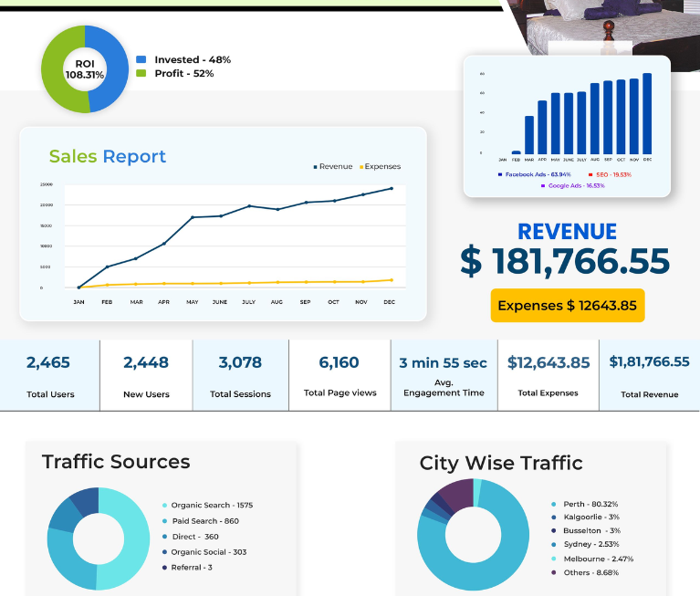Click the Others - 8.68% legend dot
This screenshot has width=700, height=596.
coord(554,572)
